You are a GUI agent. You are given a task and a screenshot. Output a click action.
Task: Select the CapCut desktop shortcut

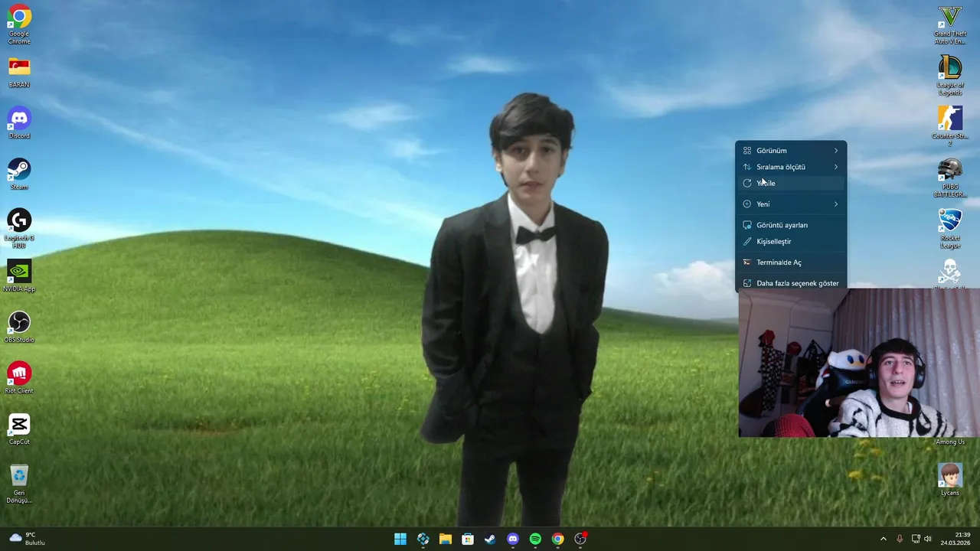click(19, 429)
